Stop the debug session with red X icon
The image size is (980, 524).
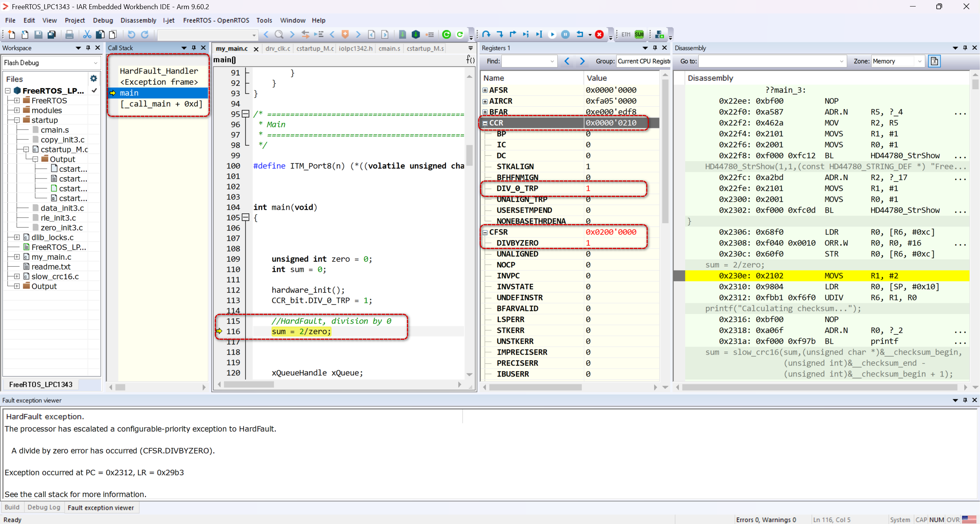click(599, 34)
